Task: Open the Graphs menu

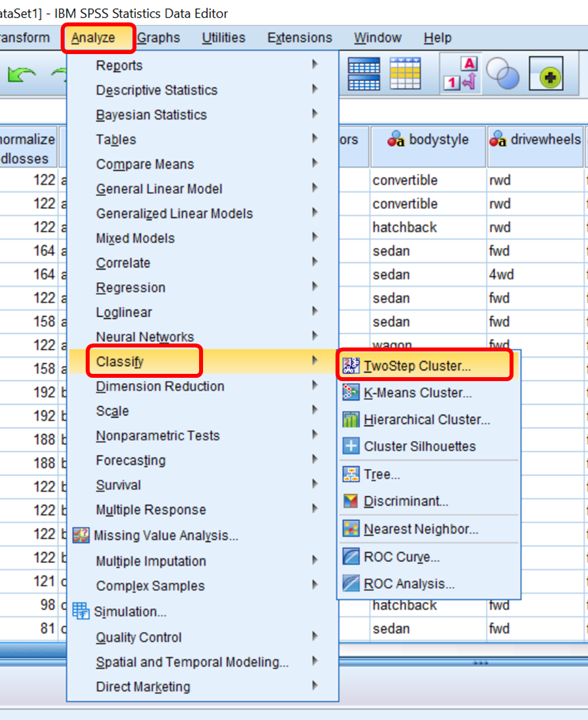Action: (x=158, y=38)
